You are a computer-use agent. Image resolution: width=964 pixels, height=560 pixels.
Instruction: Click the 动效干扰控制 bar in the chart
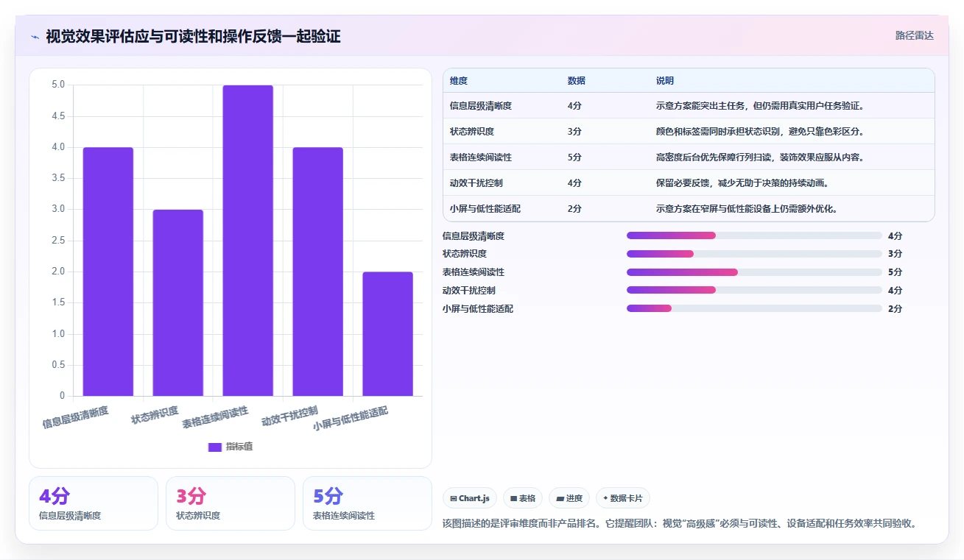pyautogui.click(x=317, y=272)
